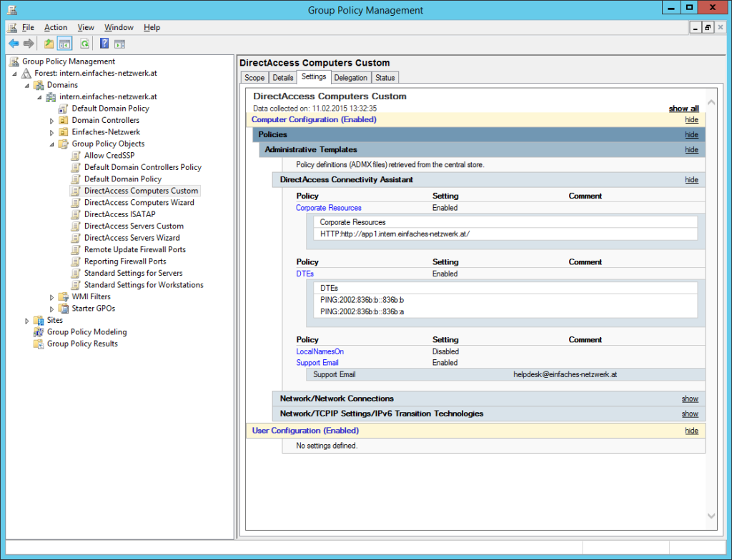Click the Back navigation arrow

13,44
